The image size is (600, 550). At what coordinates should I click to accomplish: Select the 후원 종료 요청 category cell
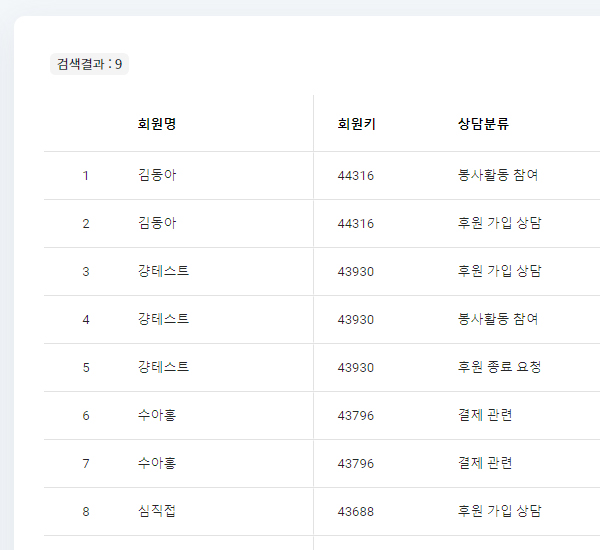pyautogui.click(x=500, y=368)
